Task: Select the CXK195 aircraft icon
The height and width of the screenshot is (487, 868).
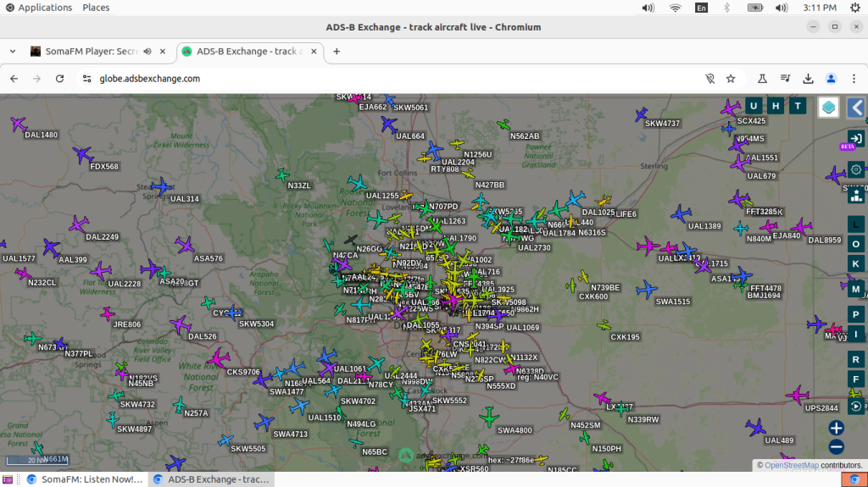Action: (604, 325)
